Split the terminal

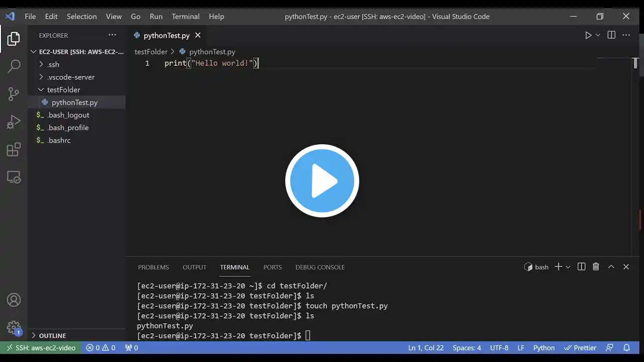[582, 267]
